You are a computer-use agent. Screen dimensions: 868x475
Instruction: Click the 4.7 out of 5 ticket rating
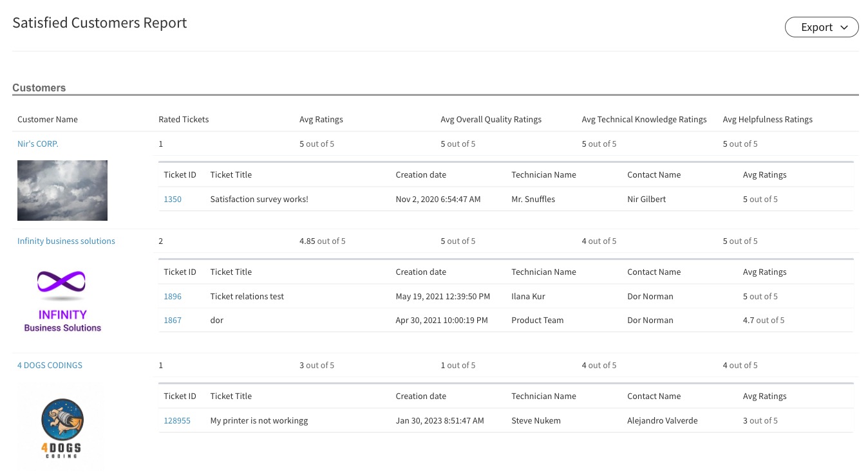tap(764, 321)
